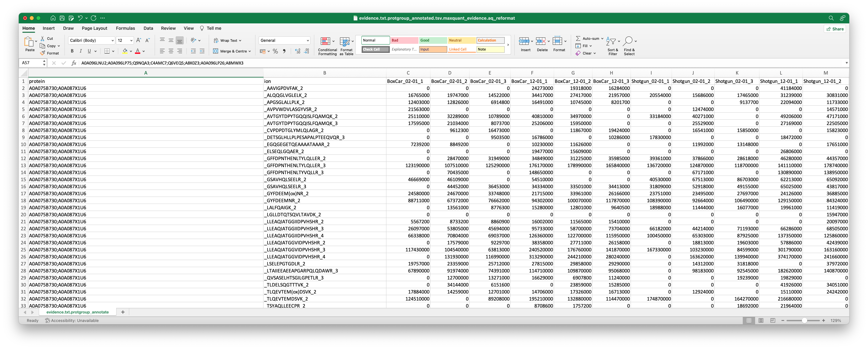Toggle bold formatting
The height and width of the screenshot is (349, 868).
(x=72, y=51)
